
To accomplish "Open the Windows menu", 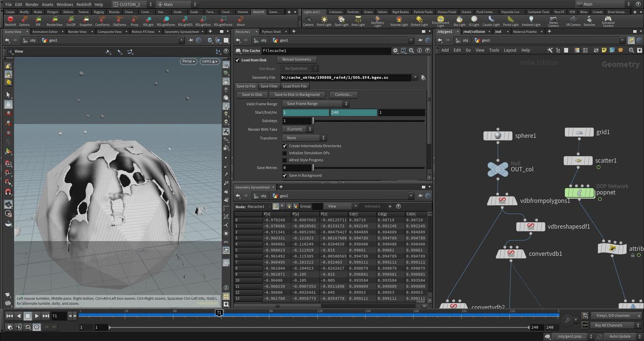I will point(64,4).
